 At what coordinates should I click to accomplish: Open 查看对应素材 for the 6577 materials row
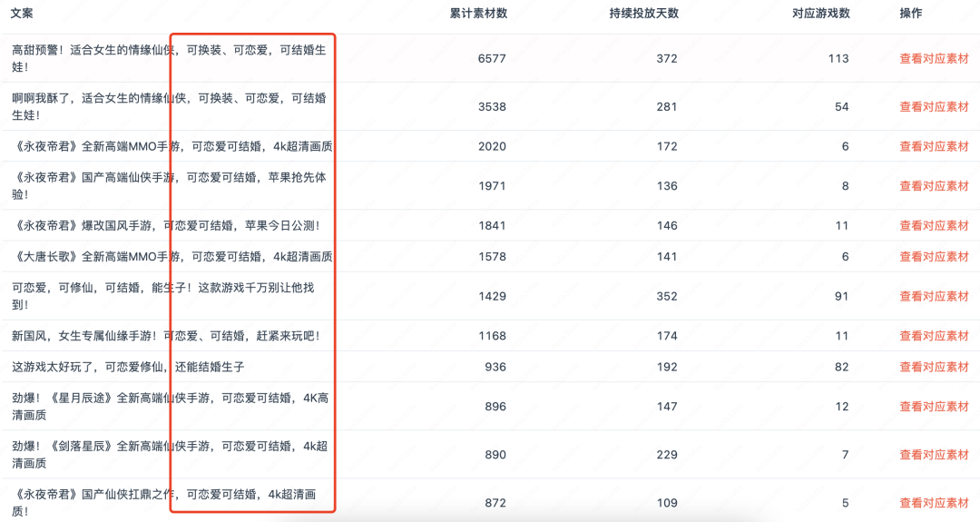[x=934, y=59]
